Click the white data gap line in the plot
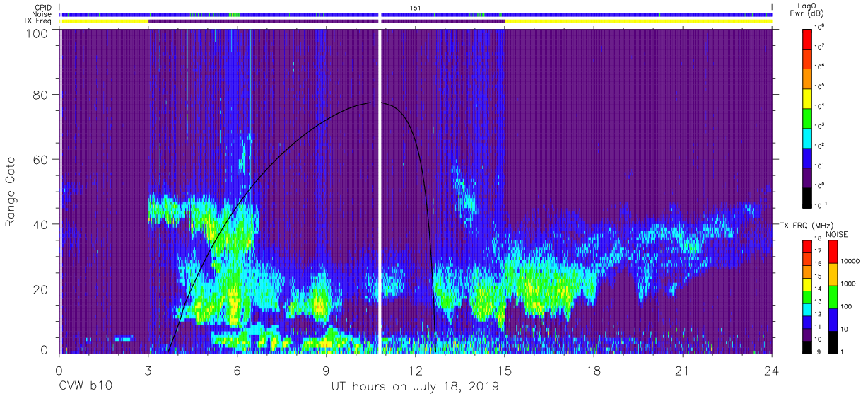The width and height of the screenshot is (868, 401). click(x=380, y=191)
